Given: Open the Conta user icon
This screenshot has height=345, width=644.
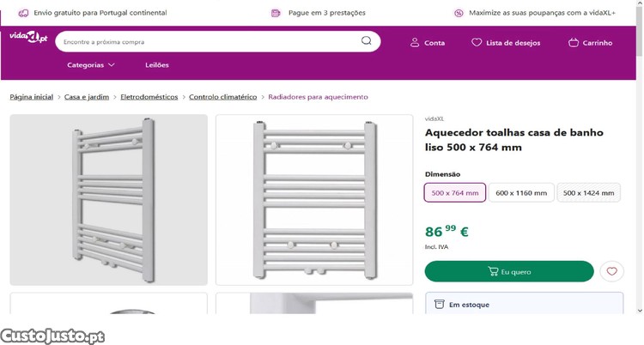Looking at the screenshot, I should (415, 42).
